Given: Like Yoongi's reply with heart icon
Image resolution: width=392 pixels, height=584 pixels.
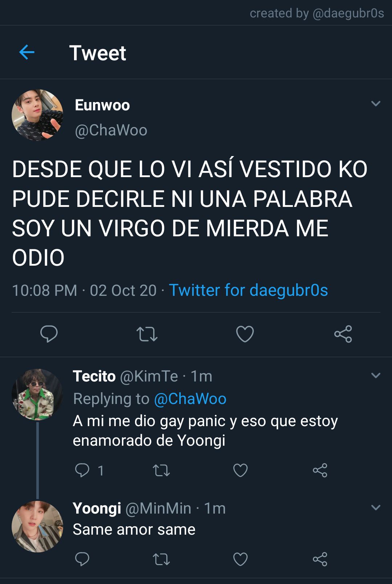Looking at the screenshot, I should [240, 559].
